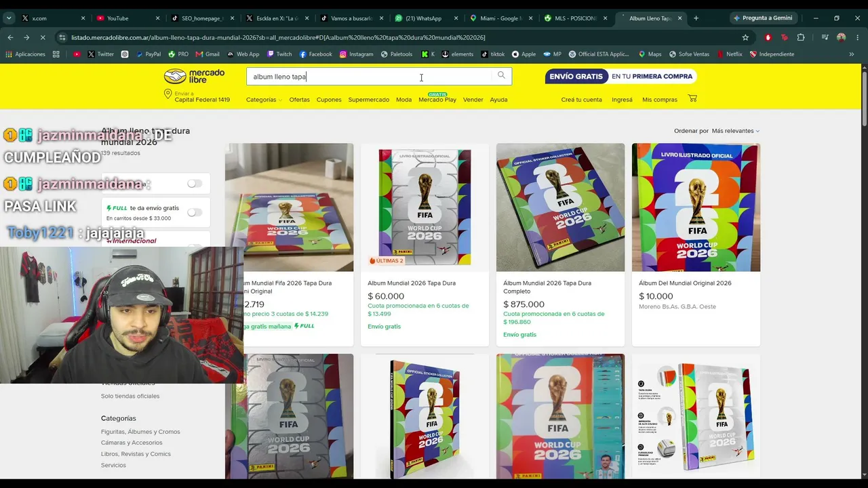Open Álbum Mundial 2026 Tapa Dura Completo title

[x=547, y=287]
